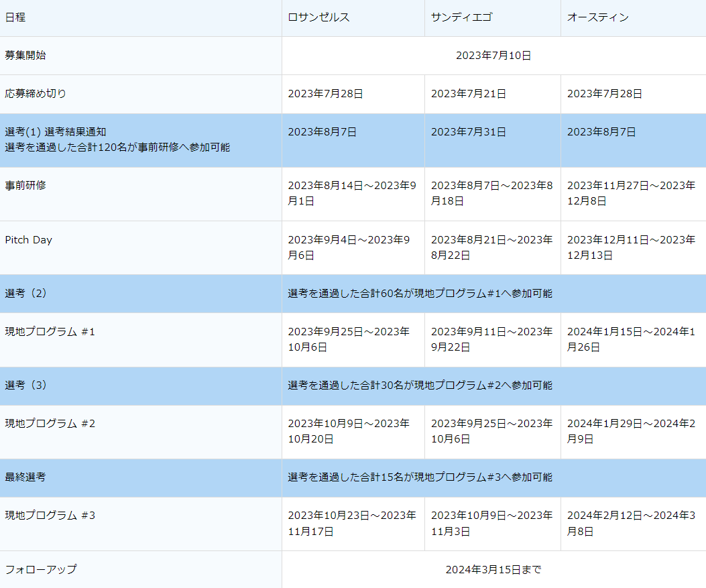This screenshot has width=706, height=588.
Task: Click the 応募締め切り row label
Action: pyautogui.click(x=36, y=94)
